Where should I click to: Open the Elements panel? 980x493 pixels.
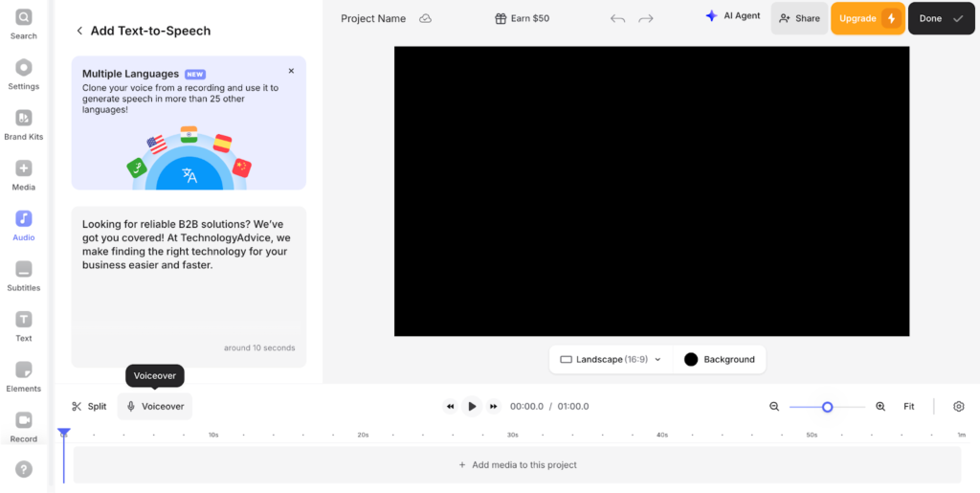tap(24, 377)
